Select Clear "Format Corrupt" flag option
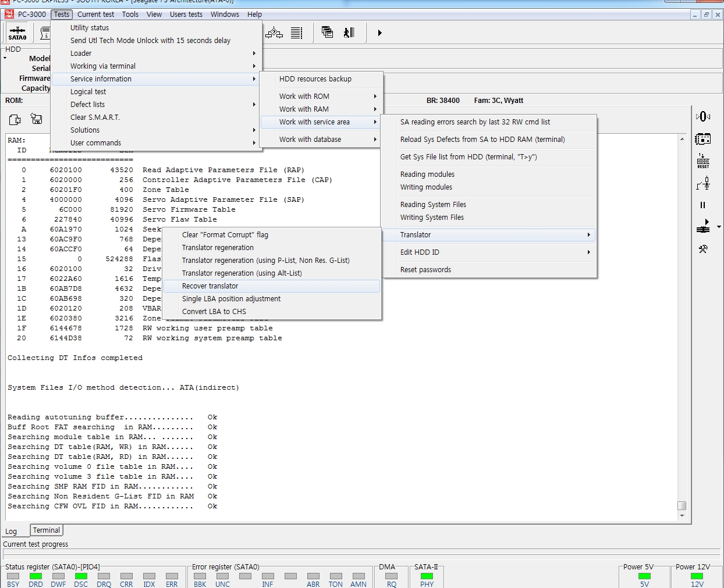724x588 pixels. click(225, 235)
